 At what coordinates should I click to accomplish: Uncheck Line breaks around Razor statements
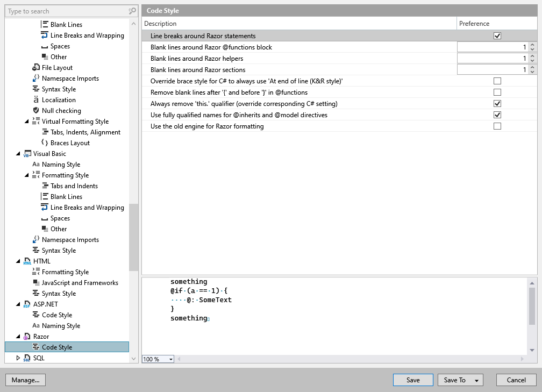[x=497, y=35]
